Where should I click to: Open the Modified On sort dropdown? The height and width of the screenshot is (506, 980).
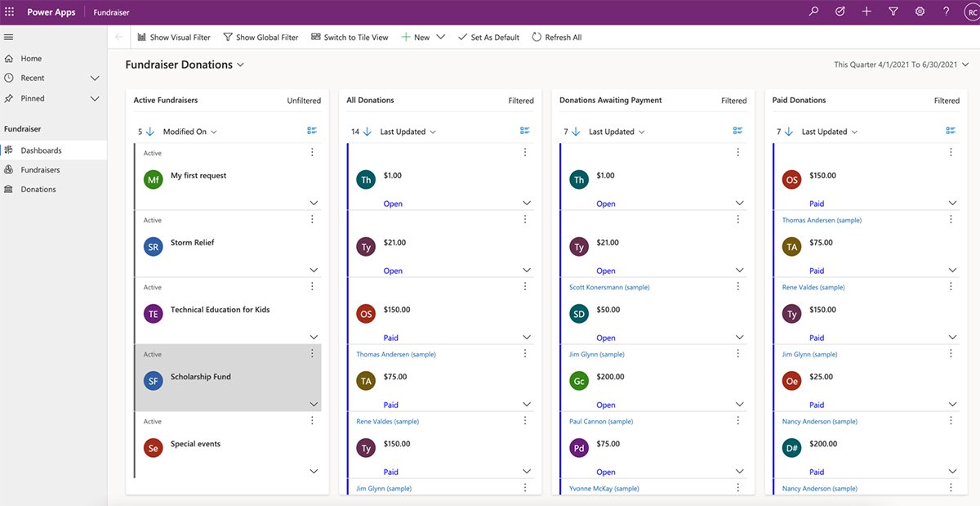pos(189,132)
